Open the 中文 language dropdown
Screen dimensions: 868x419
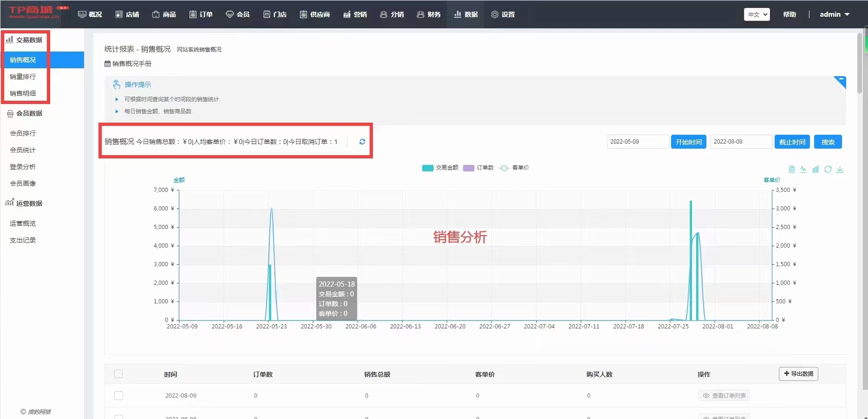coord(757,14)
